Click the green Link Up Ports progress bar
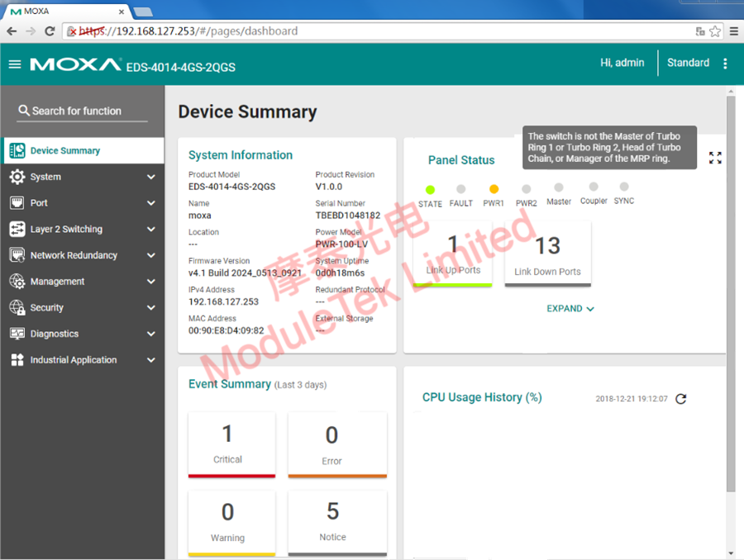Viewport: 744px width, 560px height. click(452, 285)
